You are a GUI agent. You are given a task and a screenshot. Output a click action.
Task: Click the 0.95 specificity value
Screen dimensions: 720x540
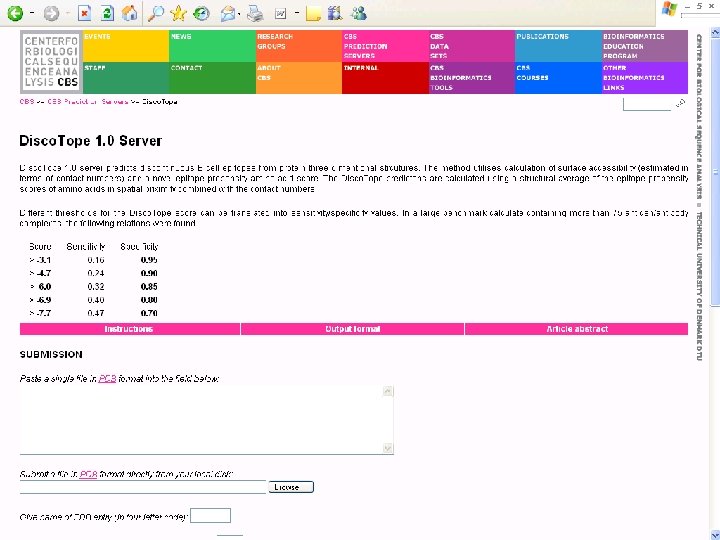pos(149,260)
